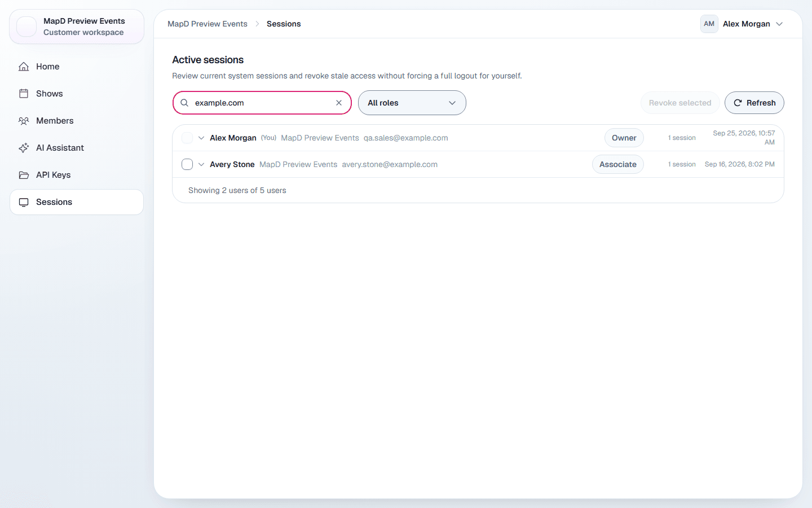812x508 pixels.
Task: Click the search input containing example.com
Action: point(262,103)
